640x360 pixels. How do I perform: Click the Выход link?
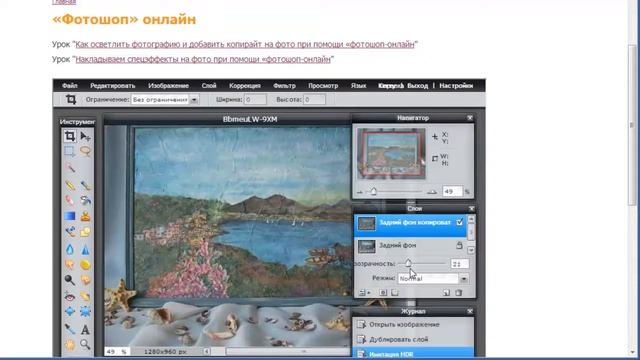click(x=418, y=86)
